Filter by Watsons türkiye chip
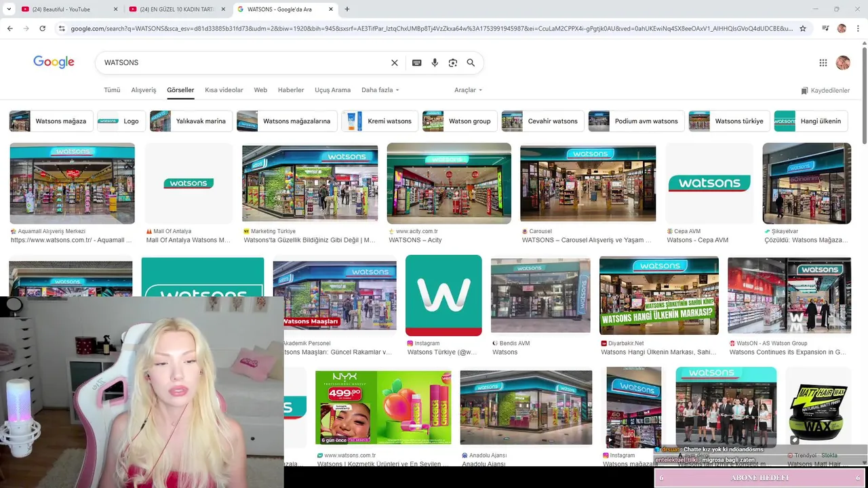The height and width of the screenshot is (488, 868). pos(729,121)
